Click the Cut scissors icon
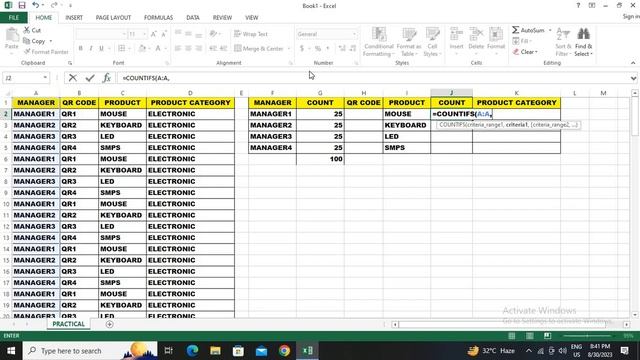Image resolution: width=640 pixels, height=360 pixels. coord(27,30)
